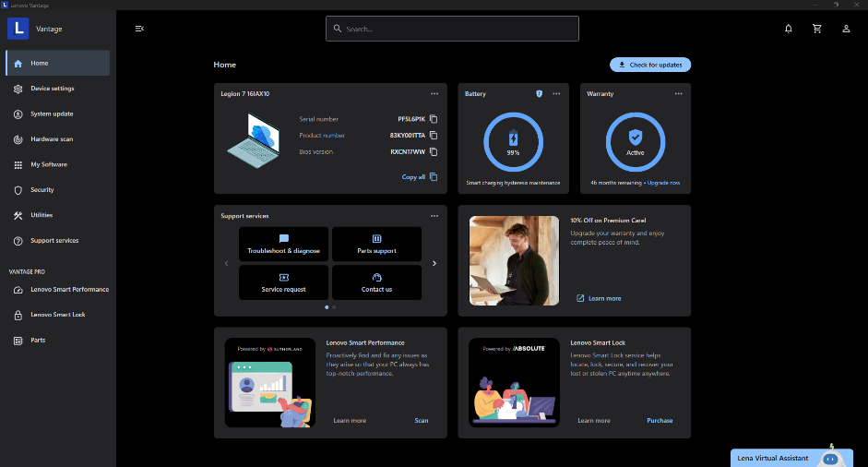Open Troubleshoot & diagnose tile
The height and width of the screenshot is (467, 868).
point(283,244)
